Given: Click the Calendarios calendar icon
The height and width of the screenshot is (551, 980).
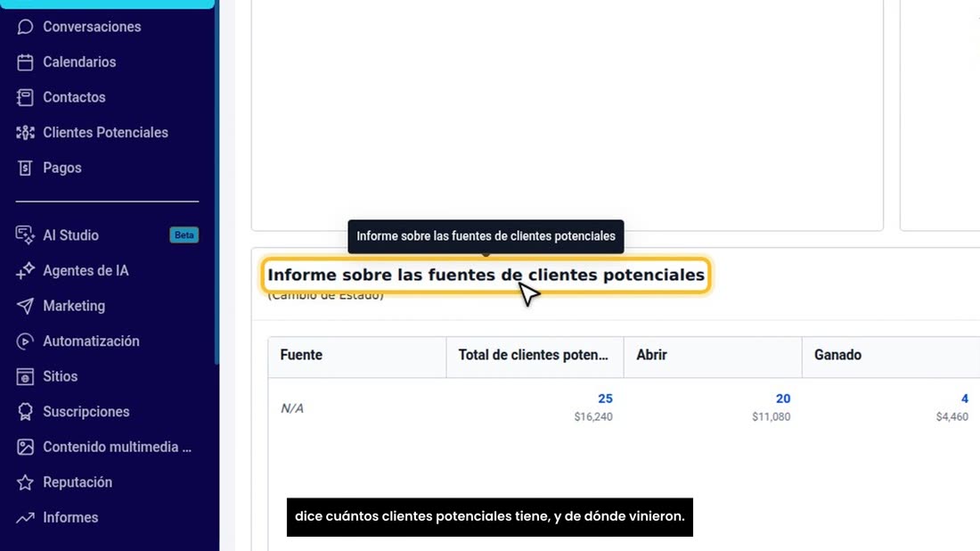Looking at the screenshot, I should 25,62.
